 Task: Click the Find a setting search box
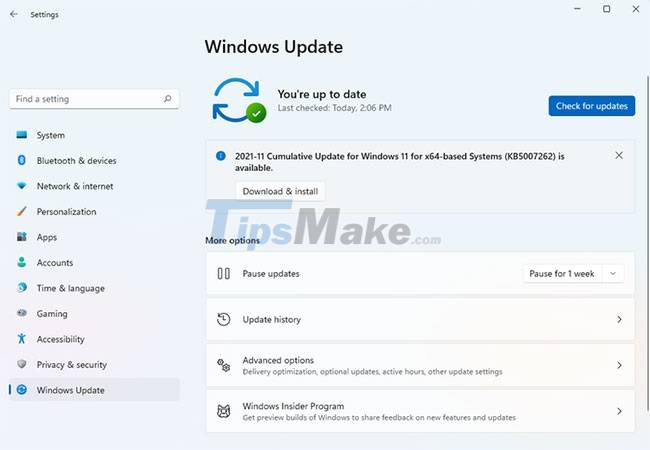click(x=94, y=99)
